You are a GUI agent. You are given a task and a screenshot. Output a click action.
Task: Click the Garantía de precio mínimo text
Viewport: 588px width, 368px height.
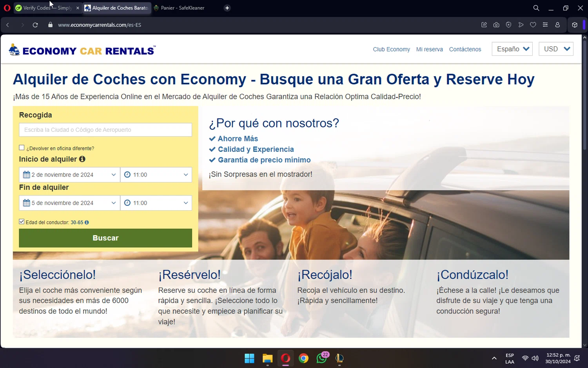[x=264, y=160]
